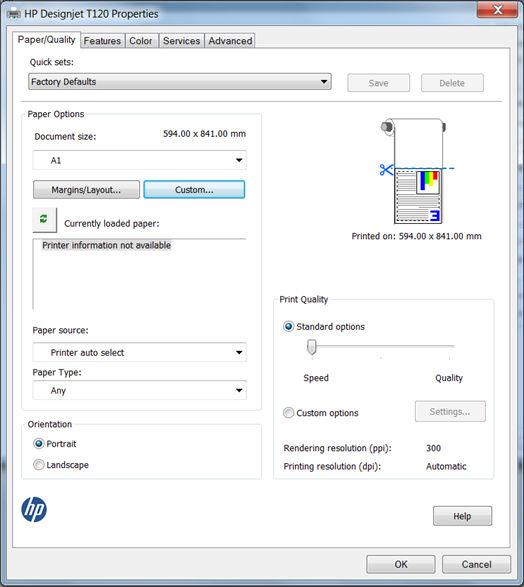Enable Custom options print quality

pyautogui.click(x=288, y=413)
